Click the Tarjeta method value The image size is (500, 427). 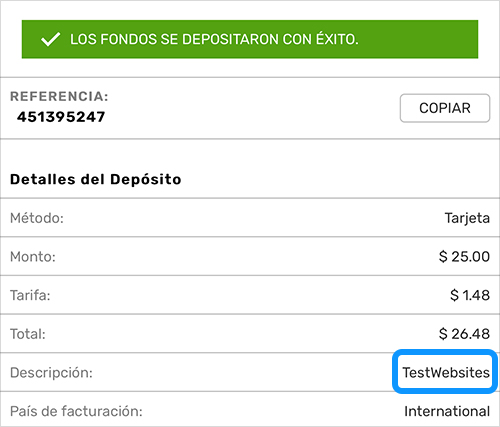pyautogui.click(x=467, y=218)
